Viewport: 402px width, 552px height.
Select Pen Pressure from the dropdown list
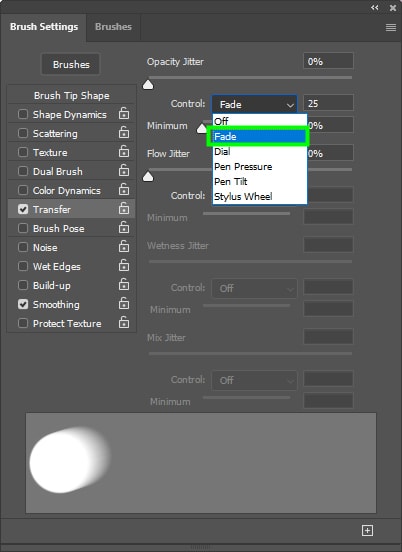click(x=243, y=167)
